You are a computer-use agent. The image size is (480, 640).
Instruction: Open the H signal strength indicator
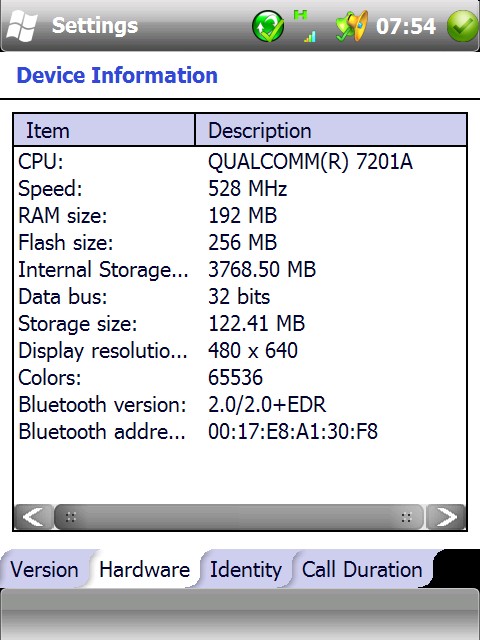coord(305,27)
